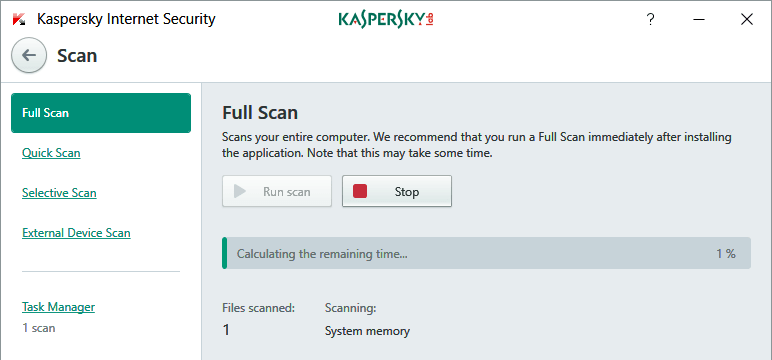
Task: Switch to Quick Scan
Action: [x=51, y=153]
